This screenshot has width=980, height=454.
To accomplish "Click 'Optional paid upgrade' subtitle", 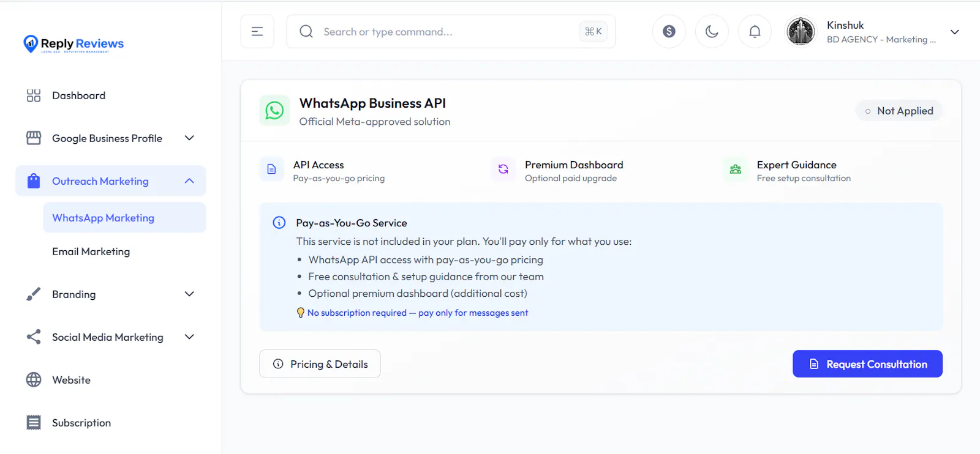I will pyautogui.click(x=571, y=179).
